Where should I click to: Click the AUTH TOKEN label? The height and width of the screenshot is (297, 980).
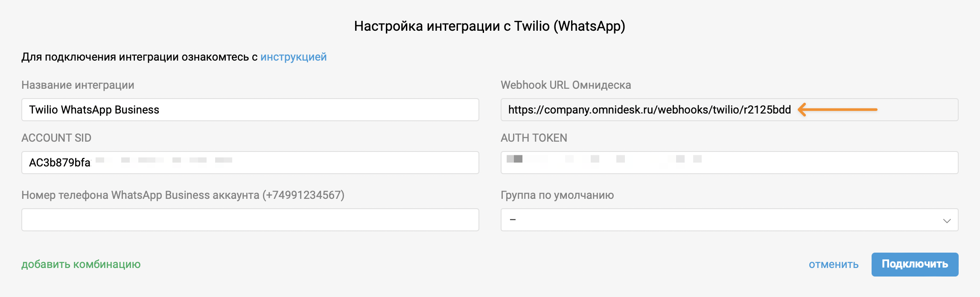534,138
